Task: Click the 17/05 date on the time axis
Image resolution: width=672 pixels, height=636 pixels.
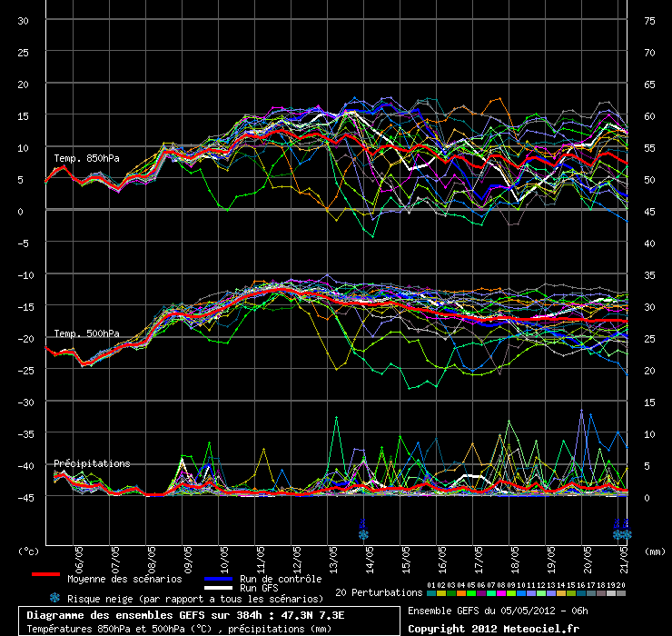Action: point(479,555)
